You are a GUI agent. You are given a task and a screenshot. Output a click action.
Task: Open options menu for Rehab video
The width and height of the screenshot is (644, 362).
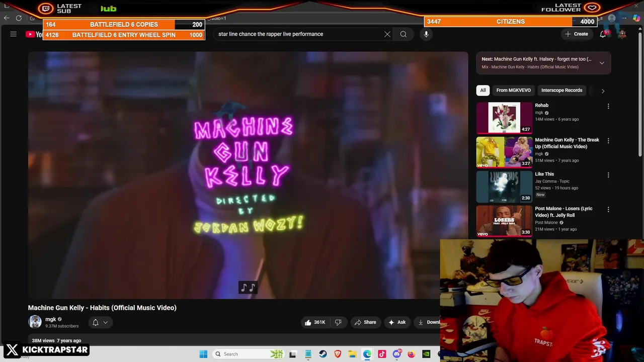point(608,107)
